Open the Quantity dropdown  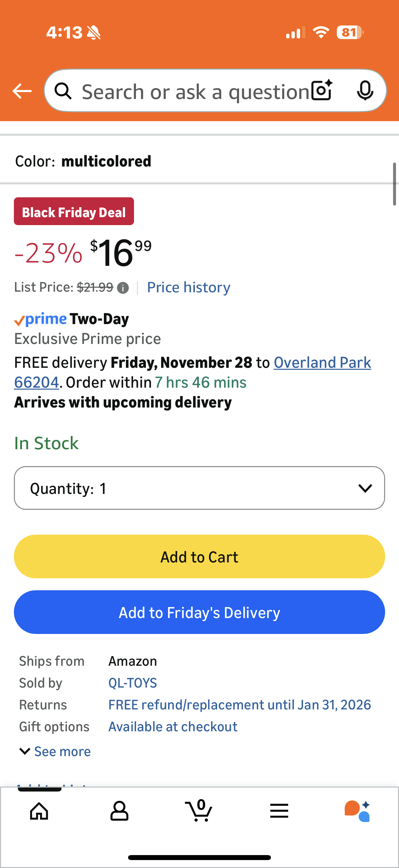tap(199, 488)
